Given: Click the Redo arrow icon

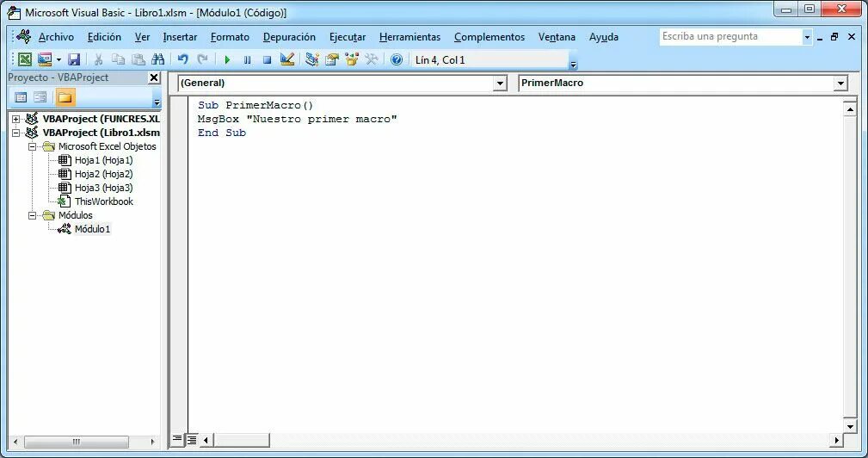Looking at the screenshot, I should (x=203, y=59).
